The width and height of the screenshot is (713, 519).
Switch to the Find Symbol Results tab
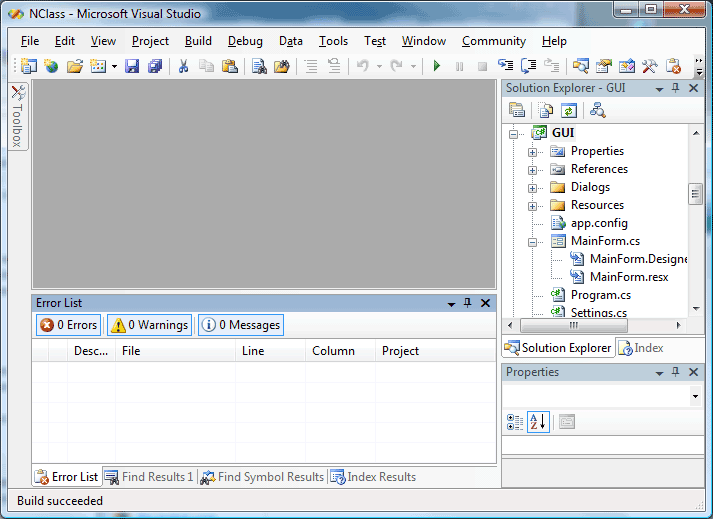point(262,477)
